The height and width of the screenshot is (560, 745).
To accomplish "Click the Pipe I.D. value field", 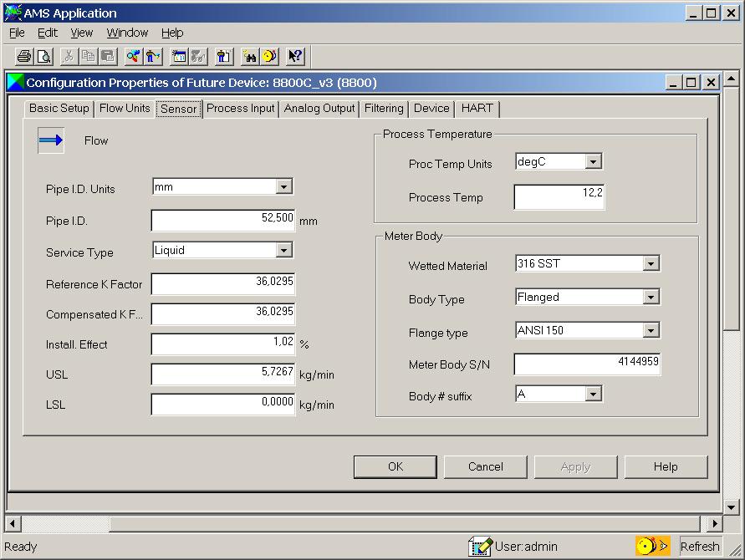I will click(x=223, y=221).
